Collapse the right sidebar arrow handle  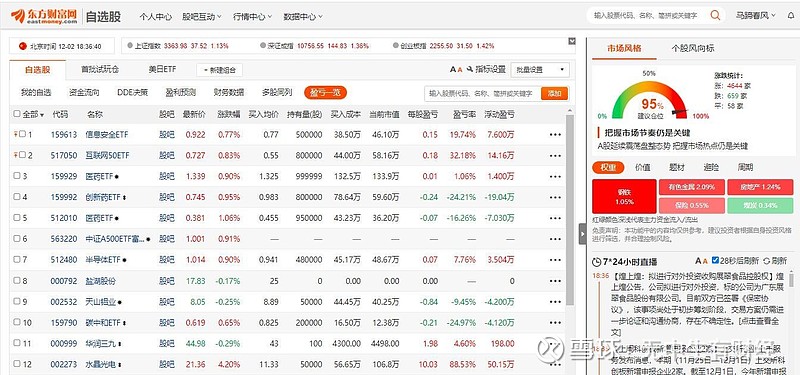point(582,234)
